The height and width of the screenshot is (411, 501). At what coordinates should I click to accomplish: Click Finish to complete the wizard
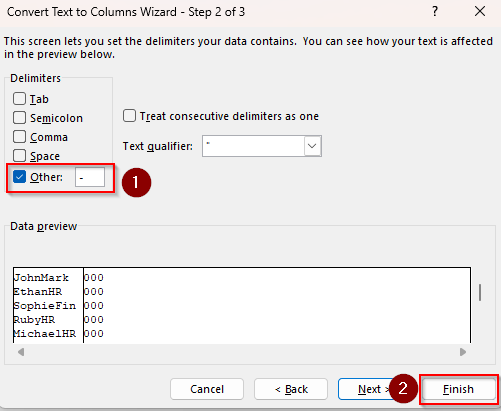click(x=458, y=389)
